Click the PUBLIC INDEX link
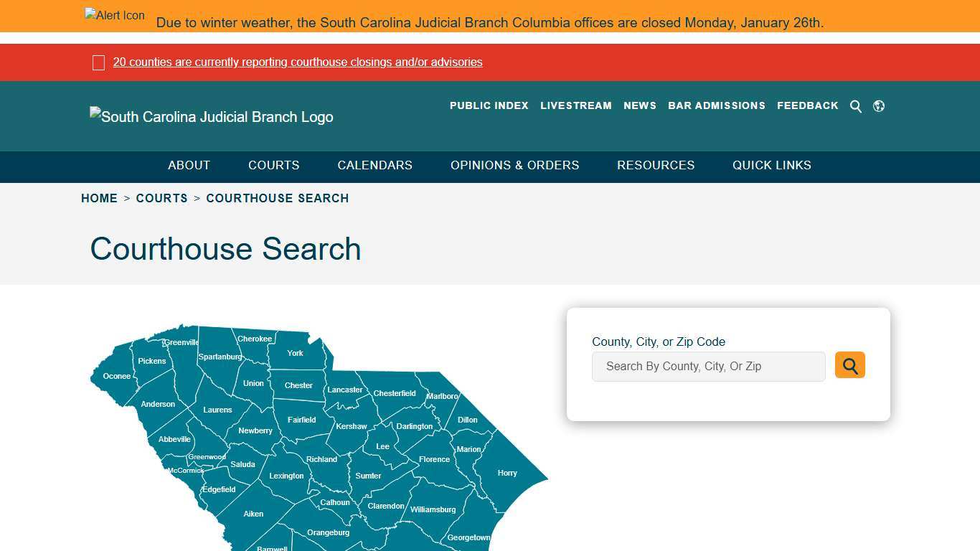 (489, 105)
